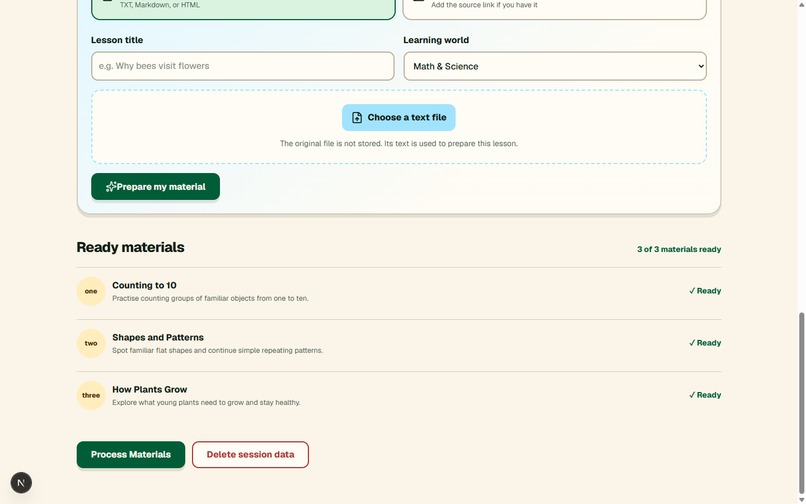Image resolution: width=806 pixels, height=504 pixels.
Task: Click the file upload icon in Choose a text file
Action: pos(357,118)
